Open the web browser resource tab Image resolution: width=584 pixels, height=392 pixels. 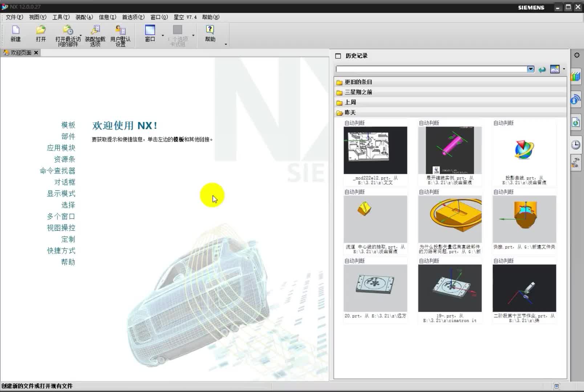click(576, 122)
